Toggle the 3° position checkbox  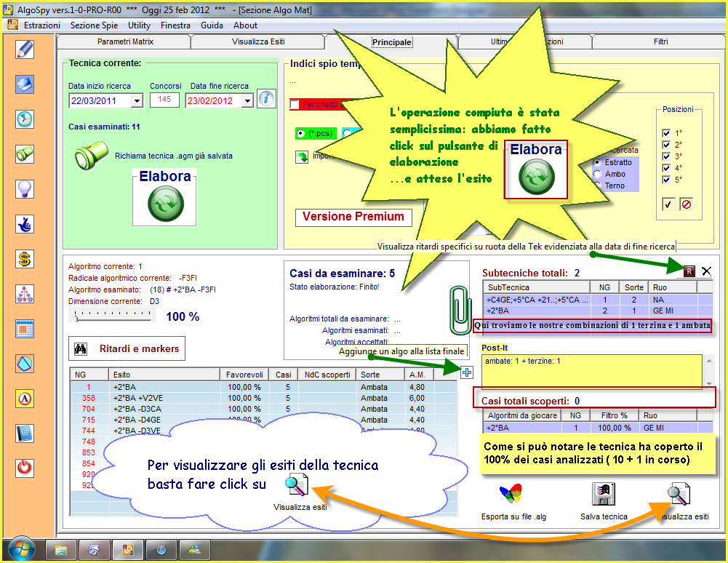666,156
